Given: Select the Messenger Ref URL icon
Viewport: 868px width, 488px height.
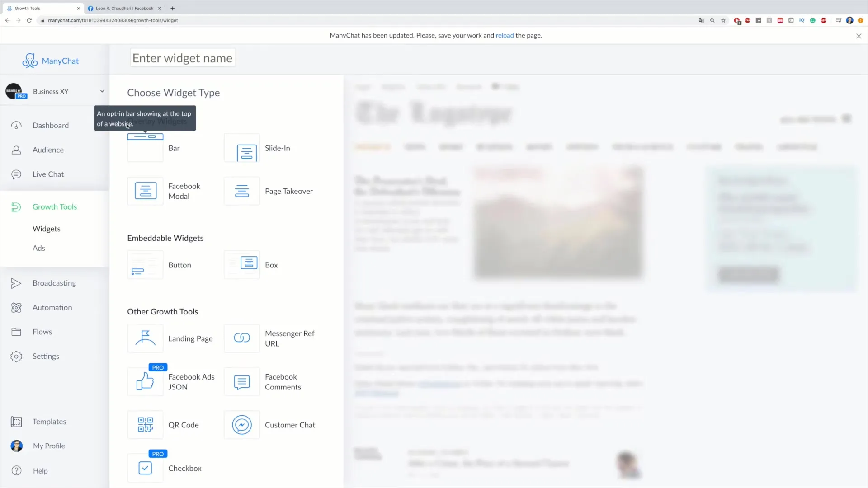Looking at the screenshot, I should tap(241, 338).
